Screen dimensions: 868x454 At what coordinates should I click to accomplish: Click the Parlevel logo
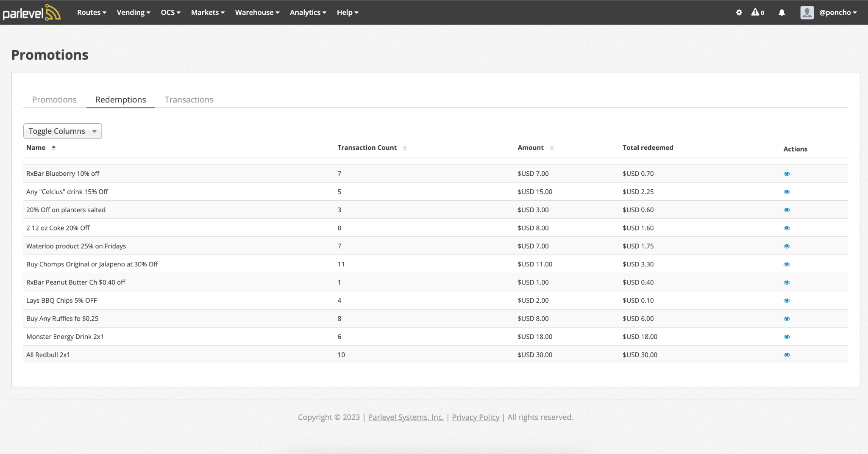coord(32,12)
